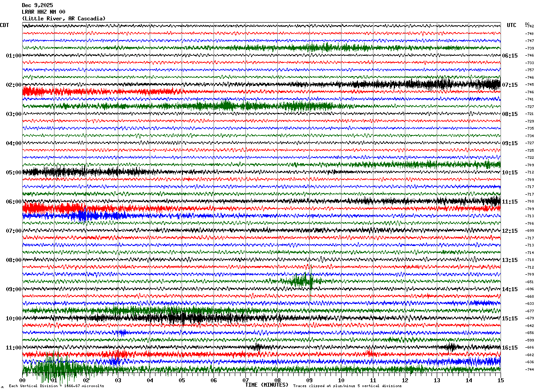
Task: Click the "10:00" CDT row label
Action: pos(13,319)
